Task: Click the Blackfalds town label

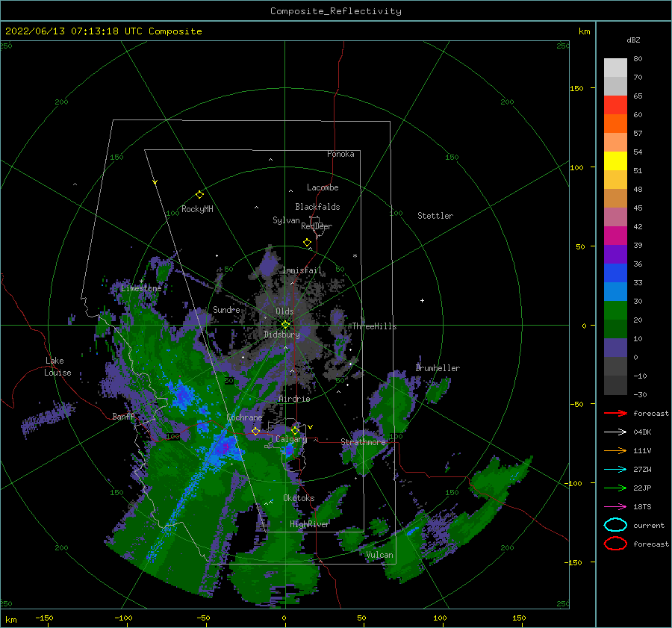Action: pyautogui.click(x=317, y=207)
